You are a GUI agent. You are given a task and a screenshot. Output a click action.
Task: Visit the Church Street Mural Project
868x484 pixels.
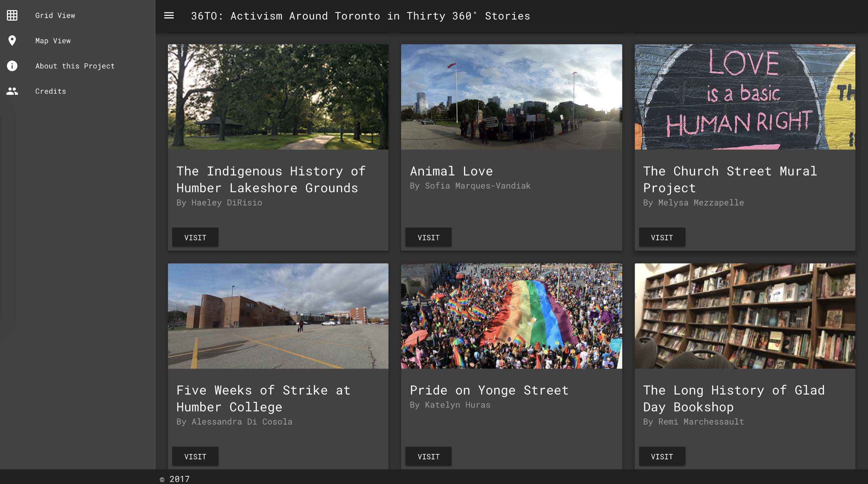661,237
